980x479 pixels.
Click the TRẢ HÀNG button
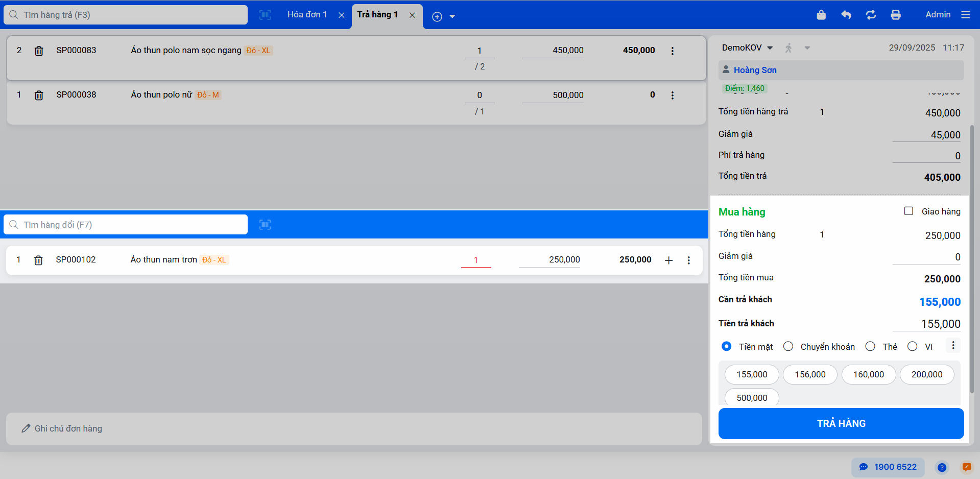tap(841, 423)
